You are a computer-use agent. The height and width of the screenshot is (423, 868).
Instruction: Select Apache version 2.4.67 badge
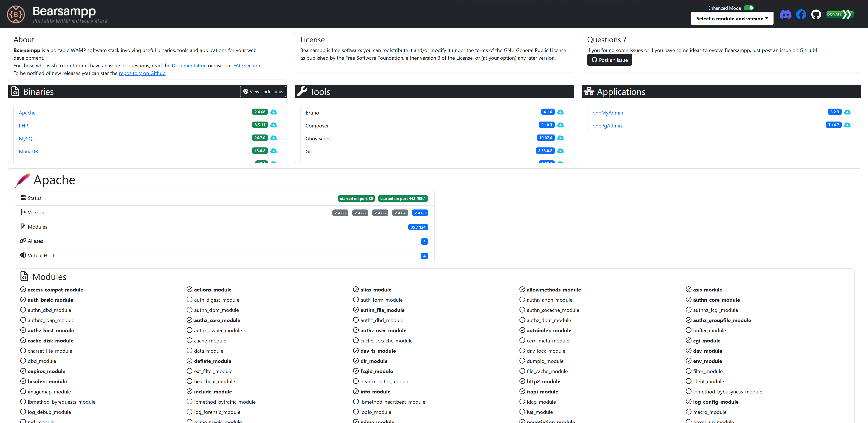pos(400,213)
